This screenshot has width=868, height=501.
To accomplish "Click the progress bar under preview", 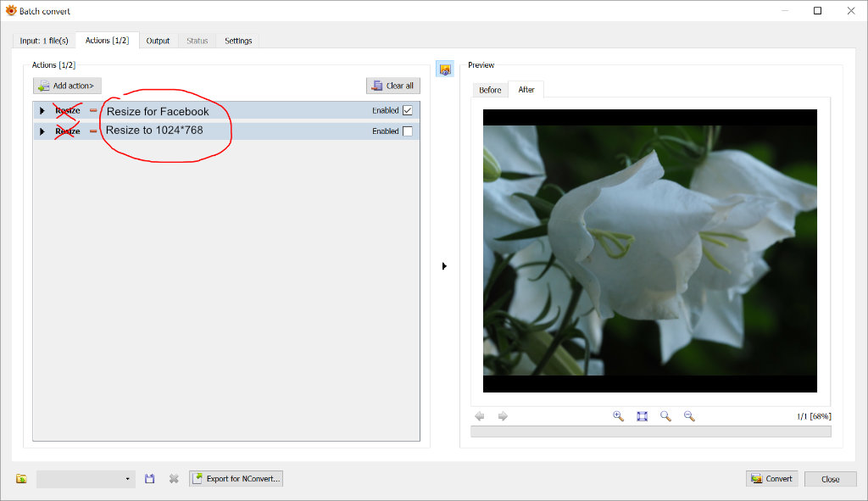I will 650,431.
